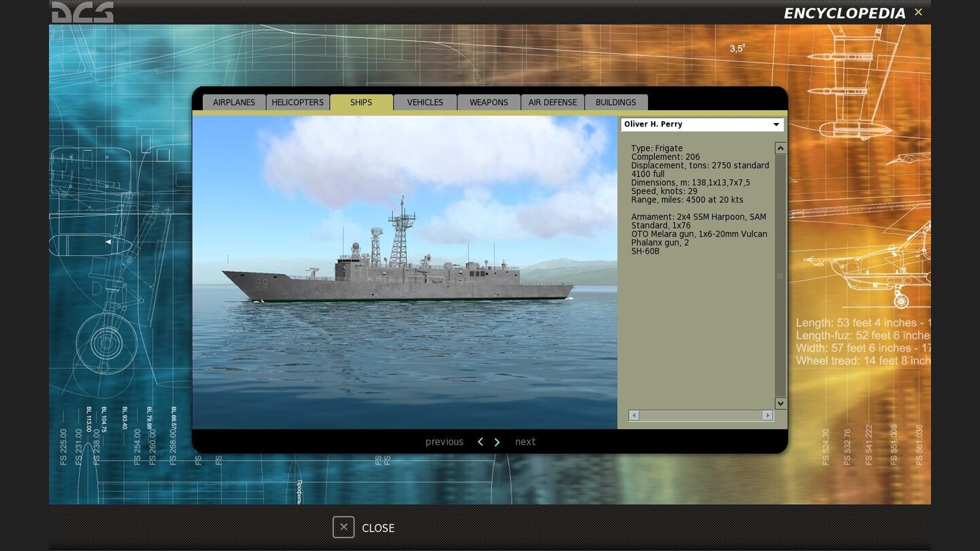Image resolution: width=980 pixels, height=551 pixels.
Task: Open the Helicopters tab
Action: pos(297,103)
